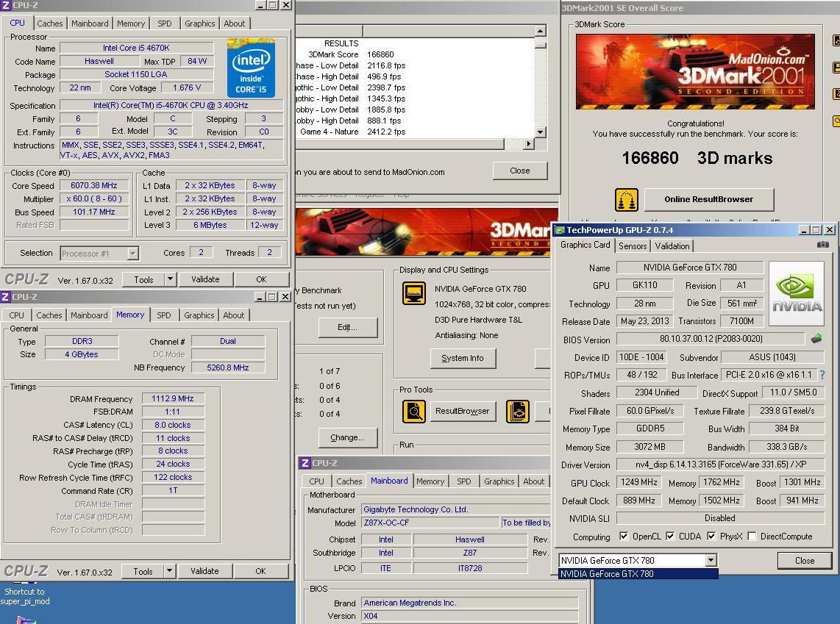Click the Edit... button in 3DMark
Image resolution: width=840 pixels, height=624 pixels.
coord(347,327)
